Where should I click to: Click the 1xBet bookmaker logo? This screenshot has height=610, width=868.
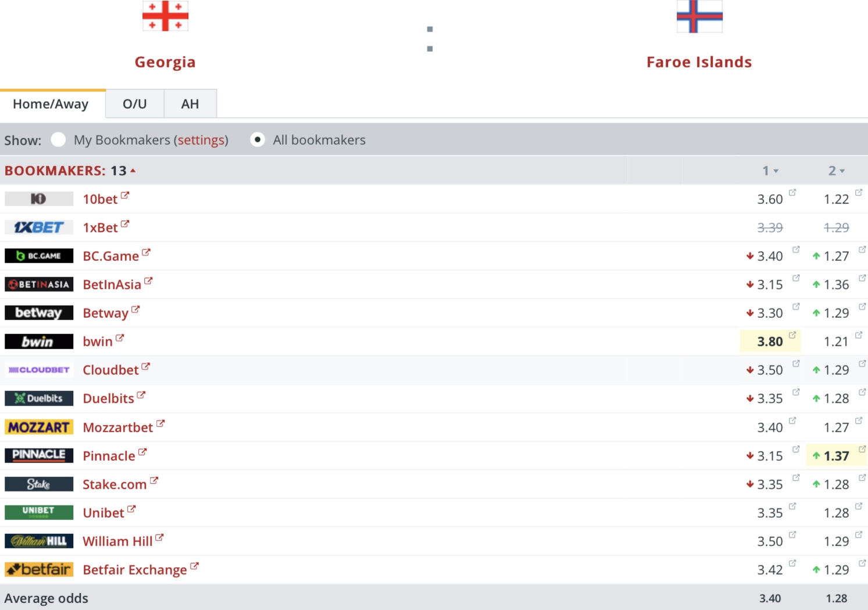coord(39,227)
